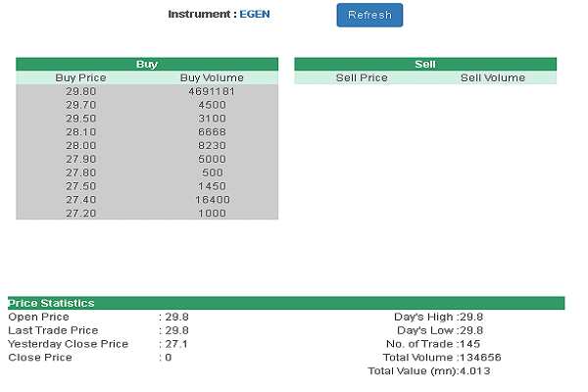Select the 29.70 buy price cell
588x392 pixels.
click(80, 105)
